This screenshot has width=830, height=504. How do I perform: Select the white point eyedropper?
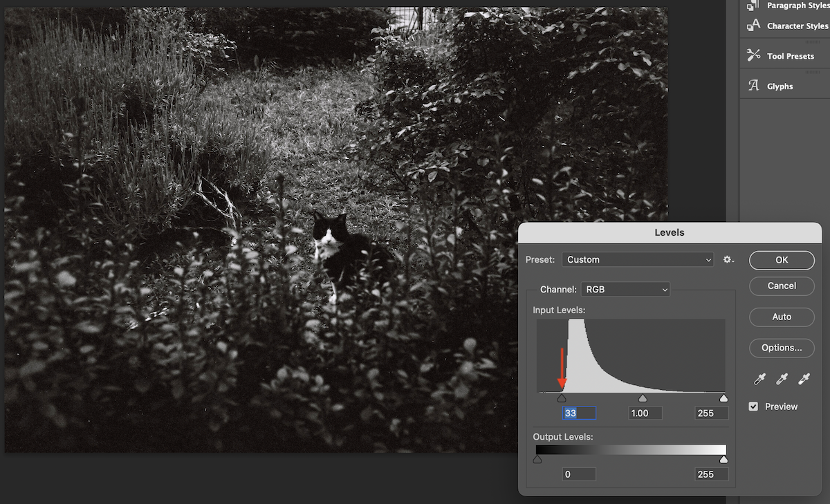point(804,379)
